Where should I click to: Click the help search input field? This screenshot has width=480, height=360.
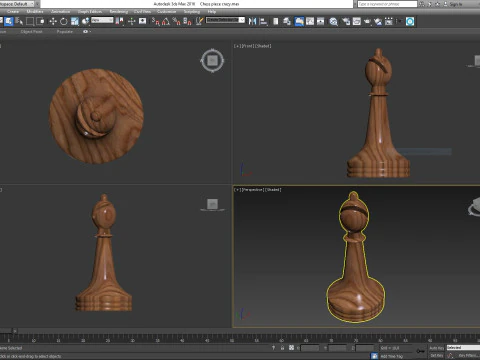[387, 4]
